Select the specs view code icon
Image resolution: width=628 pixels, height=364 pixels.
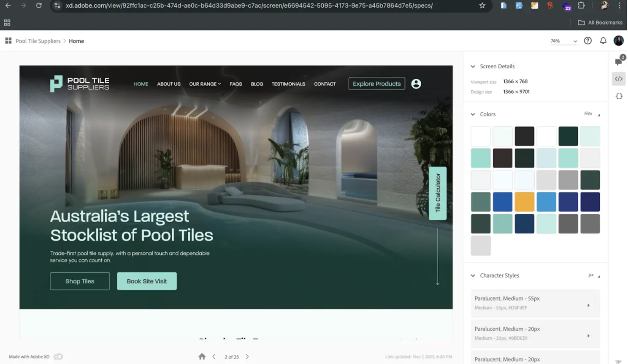pos(619,79)
